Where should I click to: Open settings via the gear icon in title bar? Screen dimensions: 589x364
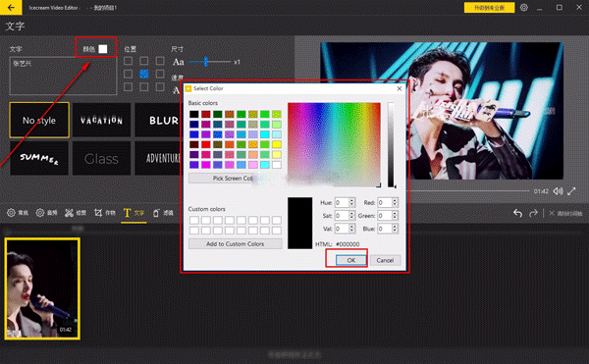click(x=524, y=7)
